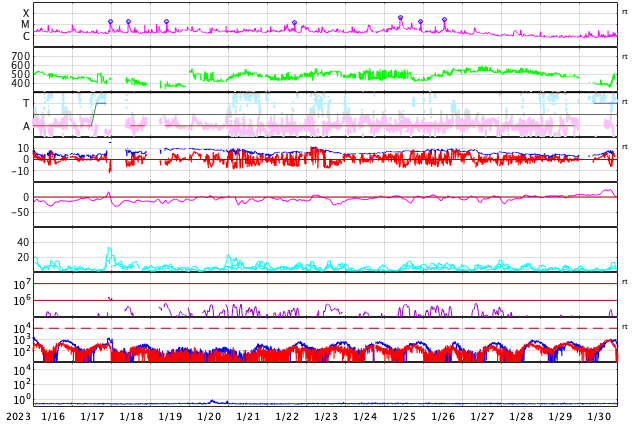Click the 40 tick on the cyan plot

(23, 242)
